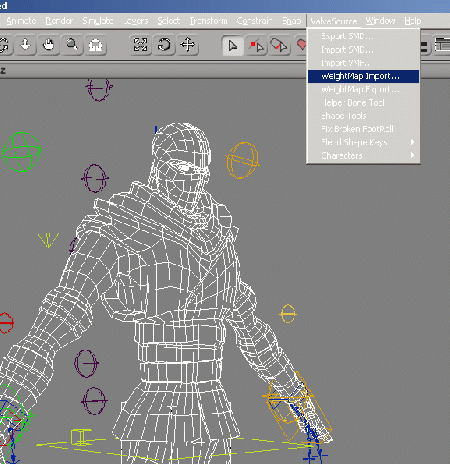Open the Window menu
Viewport: 450px width, 464px height.
[380, 21]
